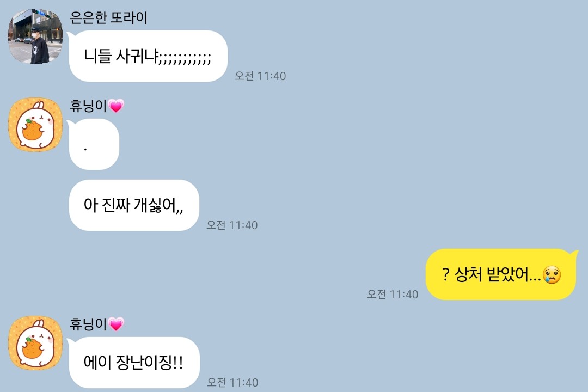Click the tangerine in lower Molang avatar
Viewport: 588px width, 392px height.
32,348
